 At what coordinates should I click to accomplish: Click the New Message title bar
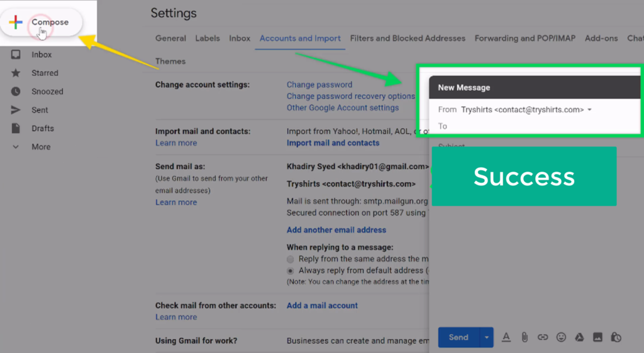tap(535, 87)
